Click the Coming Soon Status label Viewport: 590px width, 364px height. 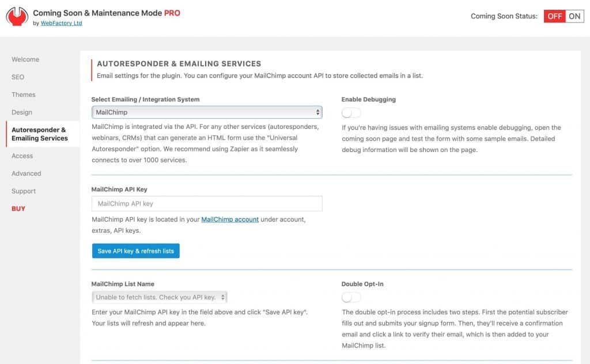click(x=504, y=16)
